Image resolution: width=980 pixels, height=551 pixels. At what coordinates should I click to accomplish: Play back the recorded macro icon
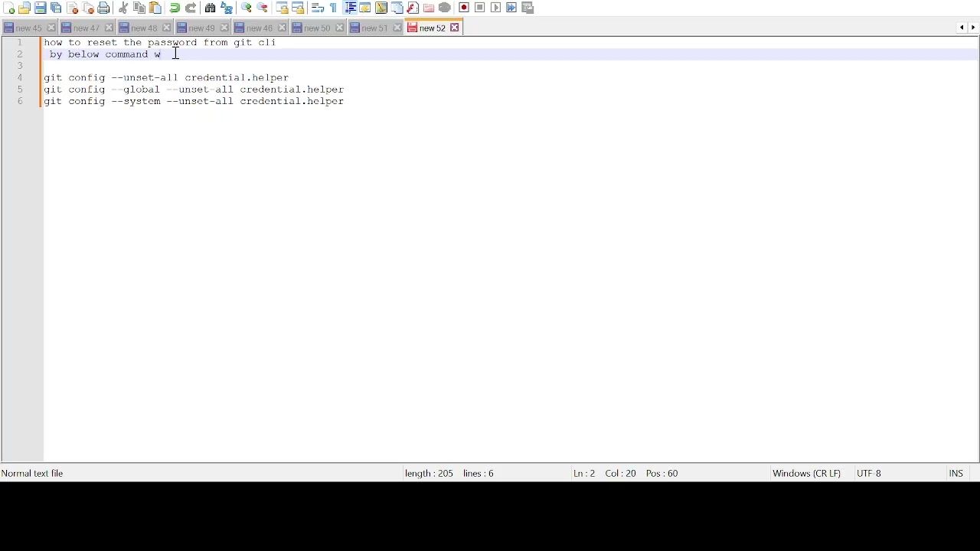coord(496,8)
